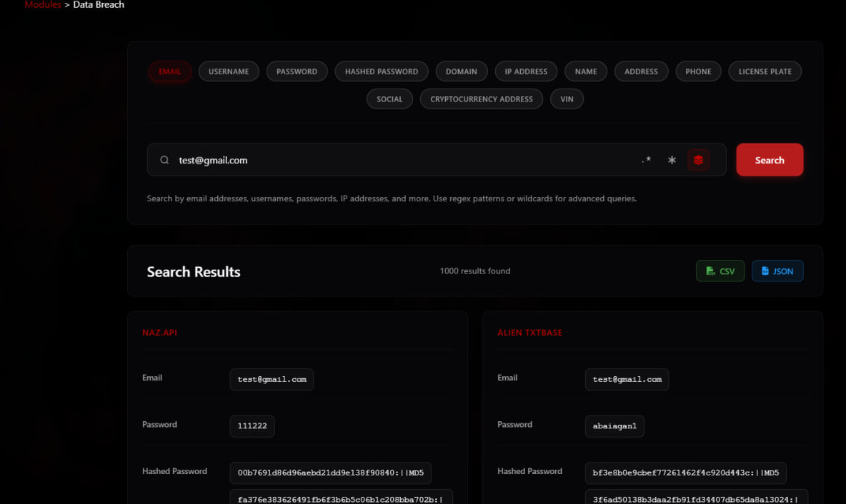Viewport: 846px width, 504px height.
Task: Click the ALIEN TXTBASE source heading
Action: [530, 333]
